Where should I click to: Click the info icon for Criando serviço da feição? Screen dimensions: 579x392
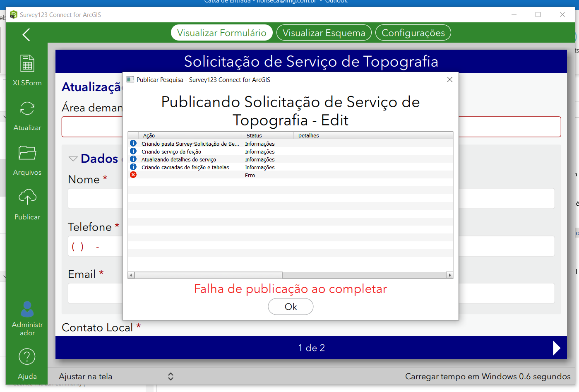click(x=133, y=152)
